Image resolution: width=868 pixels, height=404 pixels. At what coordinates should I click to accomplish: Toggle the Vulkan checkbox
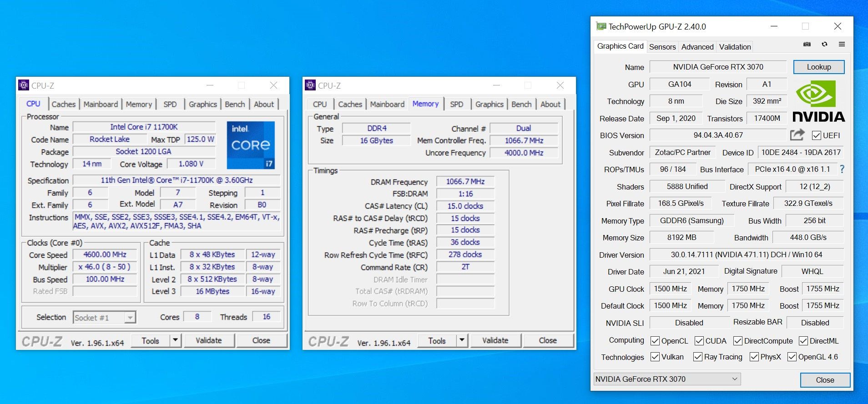(x=655, y=357)
